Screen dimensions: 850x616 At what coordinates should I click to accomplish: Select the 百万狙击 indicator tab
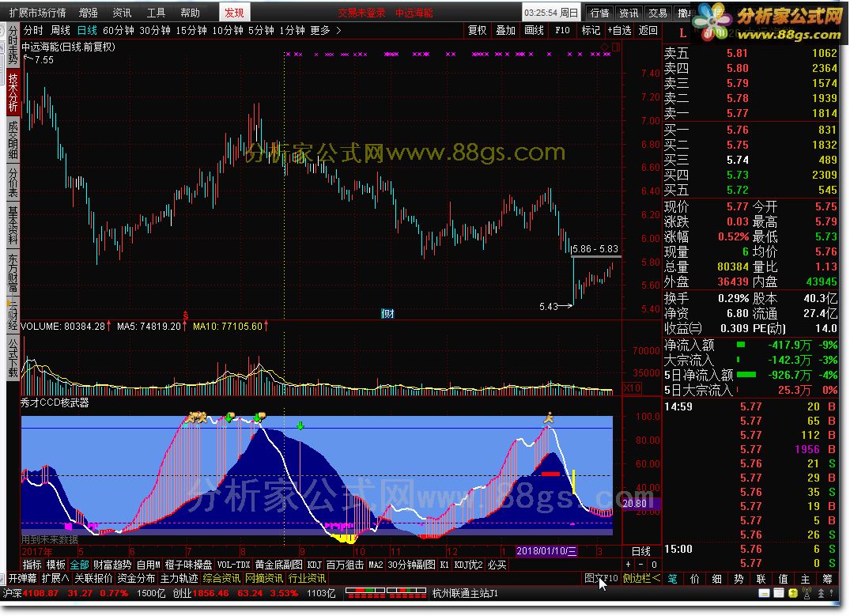[345, 565]
